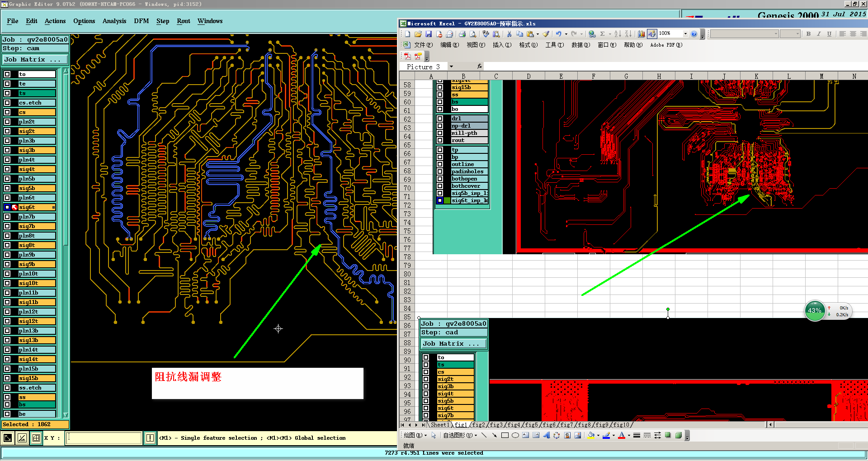This screenshot has width=868, height=461.
Task: Click the Save icon in Excel toolbar
Action: [x=429, y=34]
